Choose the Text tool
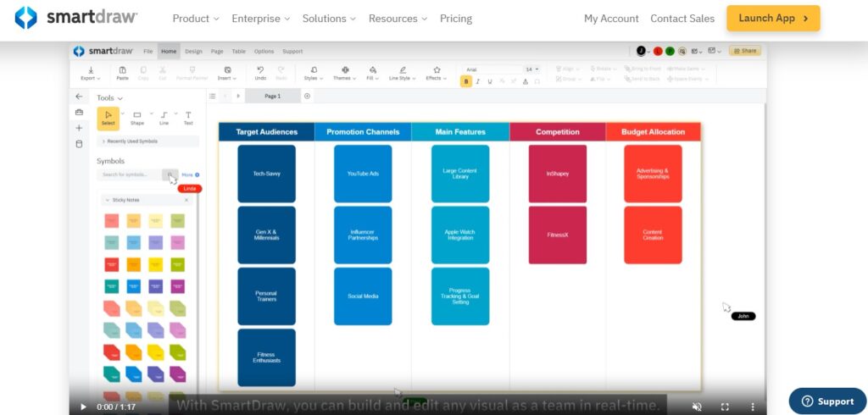868x415 pixels. 188,117
